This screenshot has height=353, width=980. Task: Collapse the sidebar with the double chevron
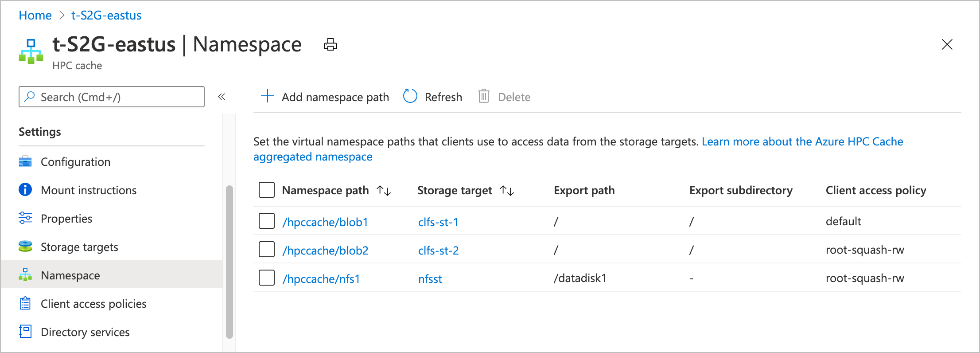click(222, 97)
